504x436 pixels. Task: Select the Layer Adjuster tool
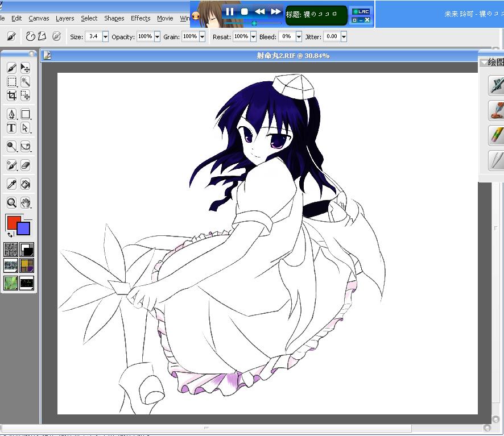[25, 68]
